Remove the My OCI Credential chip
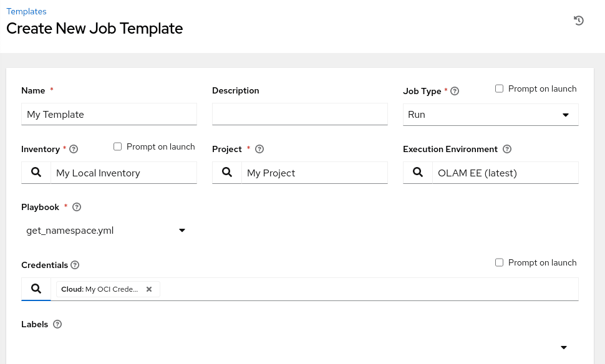This screenshot has height=364, width=605. click(149, 289)
